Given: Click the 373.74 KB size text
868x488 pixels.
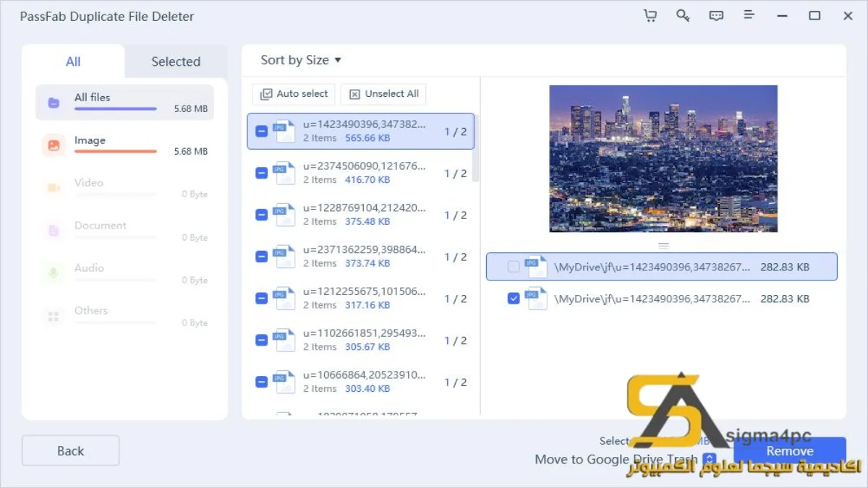Looking at the screenshot, I should point(367,264).
